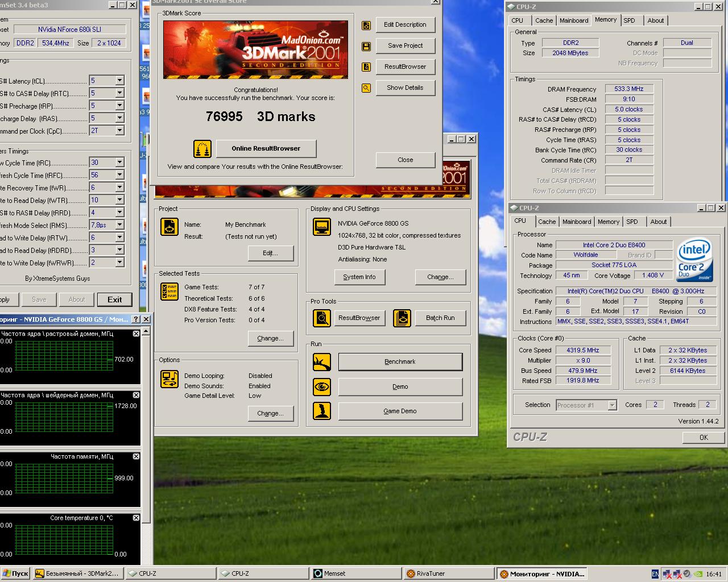
Task: Open the Memory tab in upper CPU-Z window
Action: coord(606,20)
